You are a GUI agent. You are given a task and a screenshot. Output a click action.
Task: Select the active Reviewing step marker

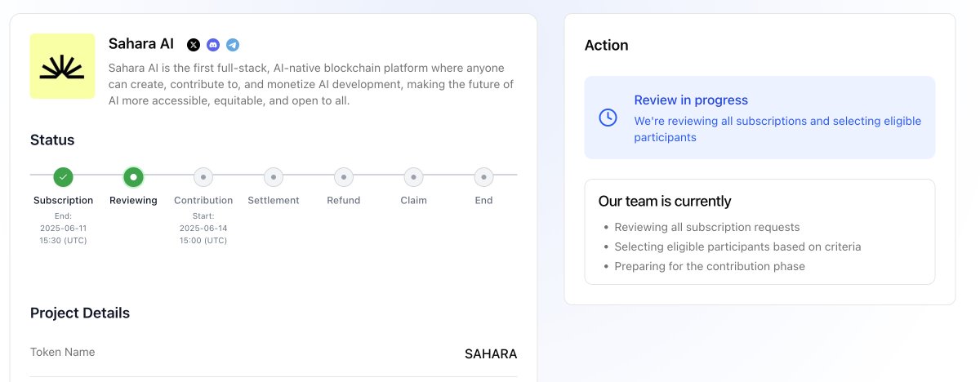pos(133,176)
